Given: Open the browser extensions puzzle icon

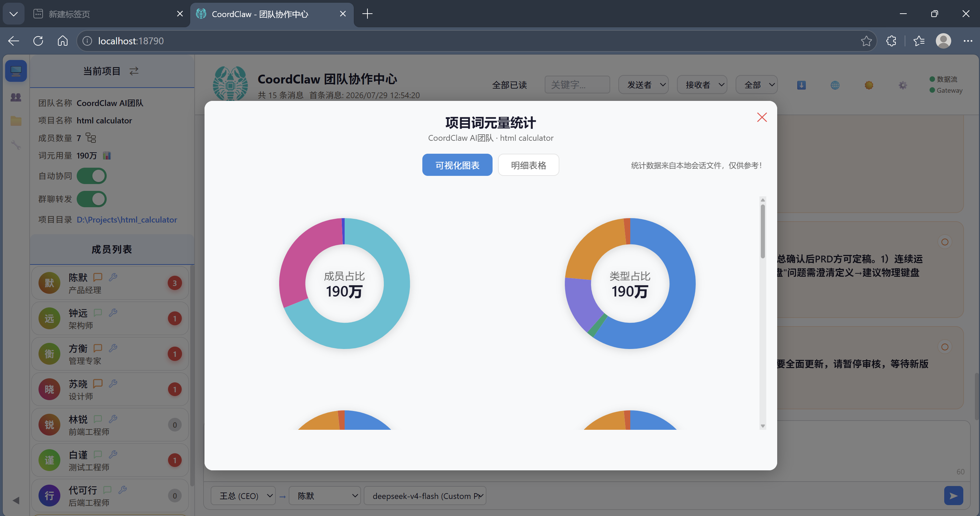Looking at the screenshot, I should [891, 41].
